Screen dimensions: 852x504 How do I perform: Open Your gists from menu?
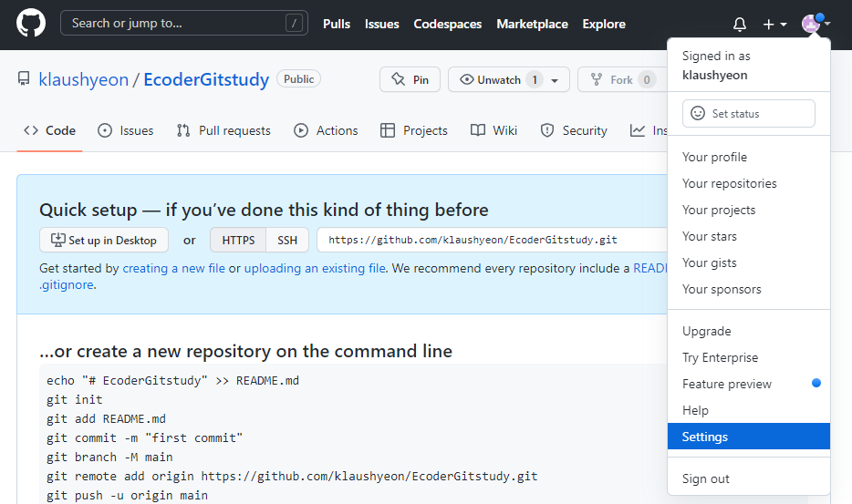pos(748,262)
